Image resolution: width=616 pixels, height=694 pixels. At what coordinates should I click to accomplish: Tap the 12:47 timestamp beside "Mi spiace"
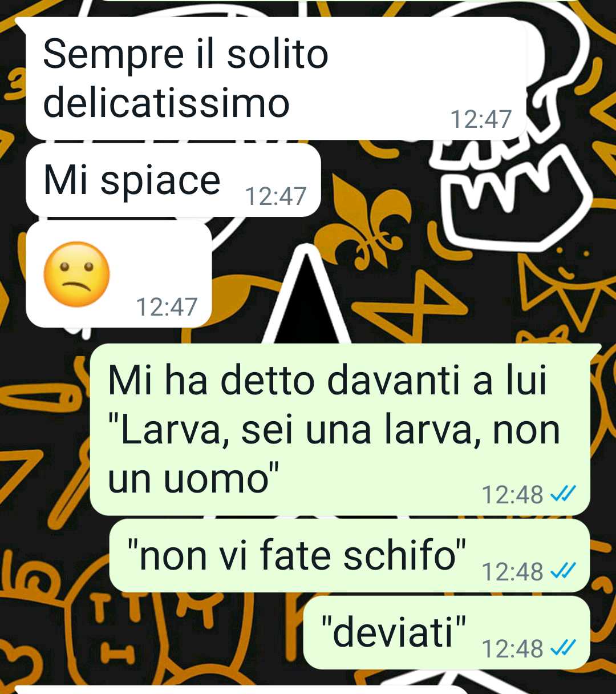point(275,196)
